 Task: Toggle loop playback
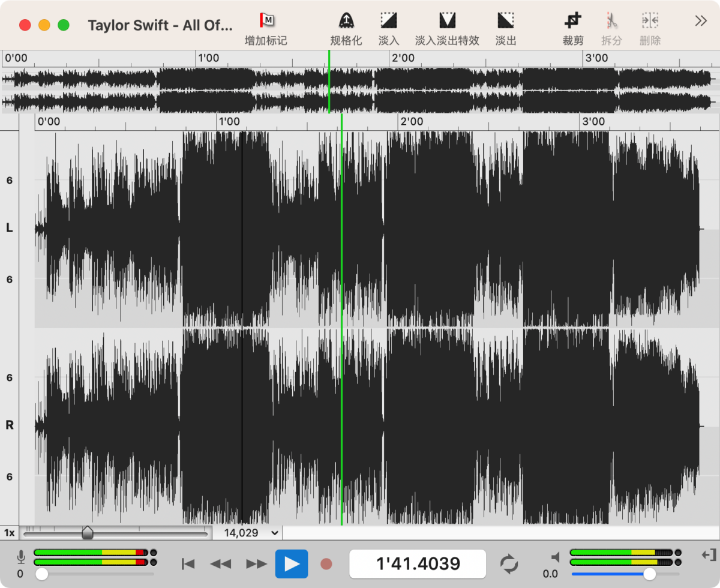[x=509, y=564]
